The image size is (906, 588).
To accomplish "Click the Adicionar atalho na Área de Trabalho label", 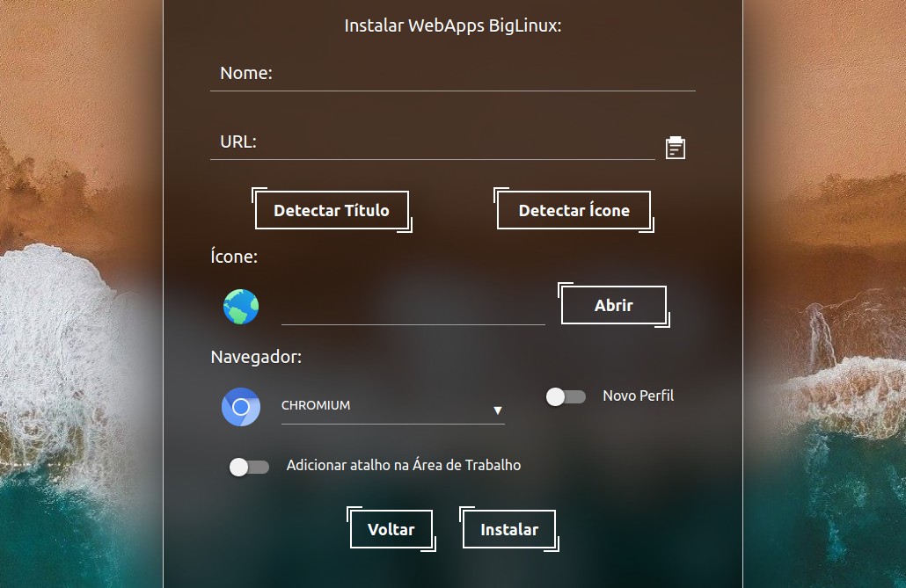I will tap(404, 465).
